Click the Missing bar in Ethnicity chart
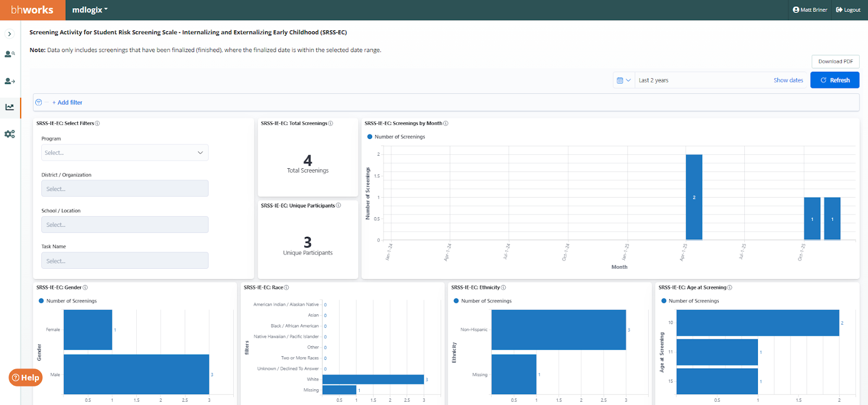This screenshot has width=868, height=405. 514,374
